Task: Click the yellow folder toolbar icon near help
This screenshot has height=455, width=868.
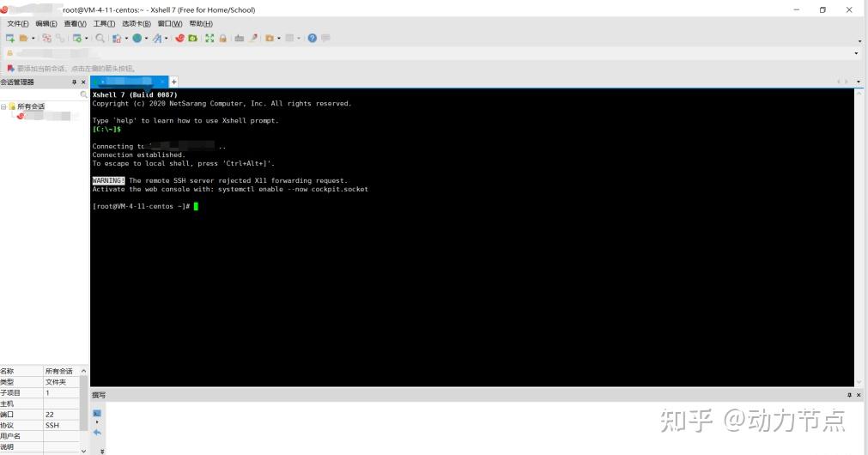Action: (x=270, y=38)
